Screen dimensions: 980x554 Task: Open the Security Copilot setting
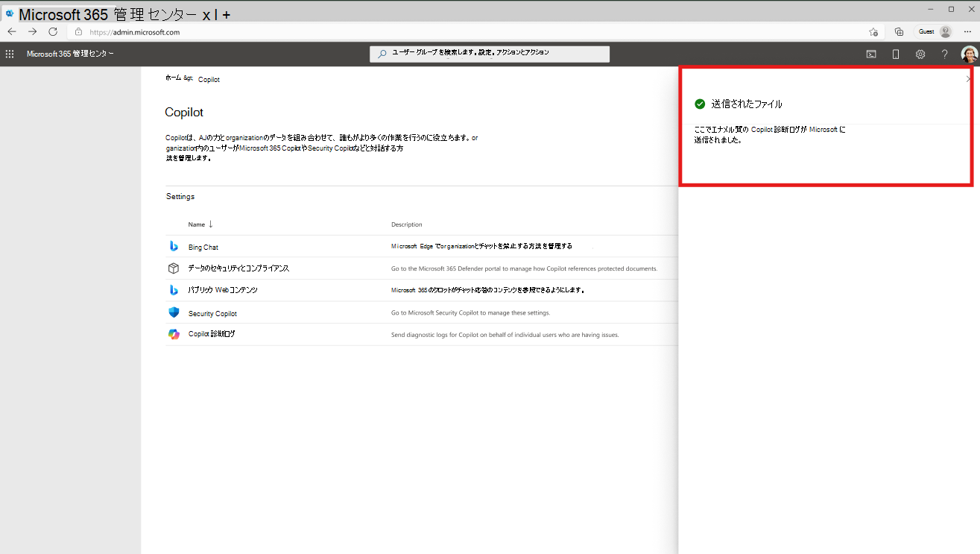coord(212,313)
